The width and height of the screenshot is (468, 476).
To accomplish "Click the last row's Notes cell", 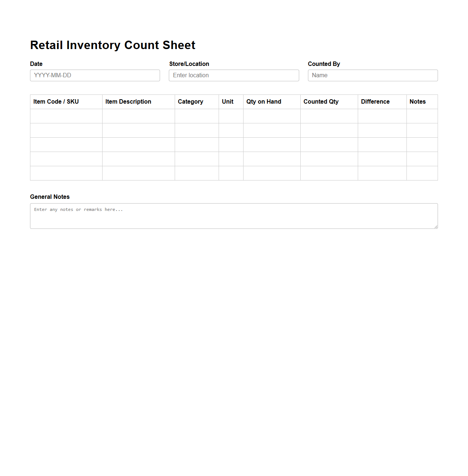I will click(422, 173).
